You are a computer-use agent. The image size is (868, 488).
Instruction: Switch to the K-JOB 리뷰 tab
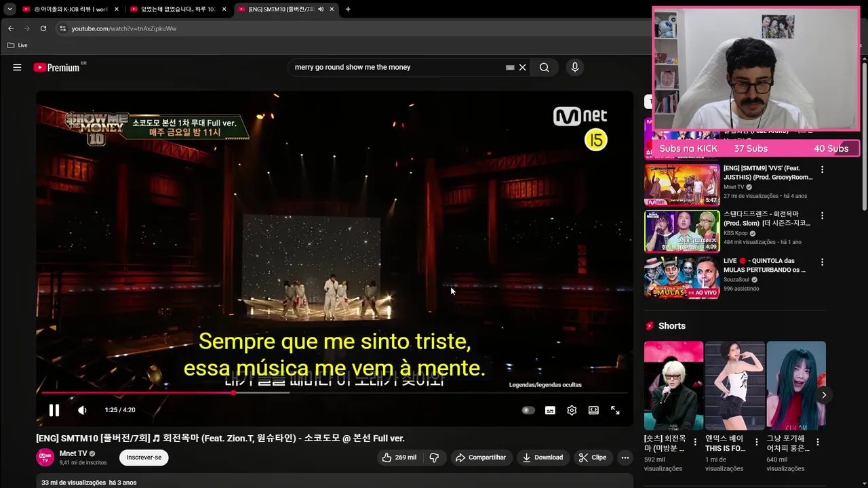click(70, 9)
